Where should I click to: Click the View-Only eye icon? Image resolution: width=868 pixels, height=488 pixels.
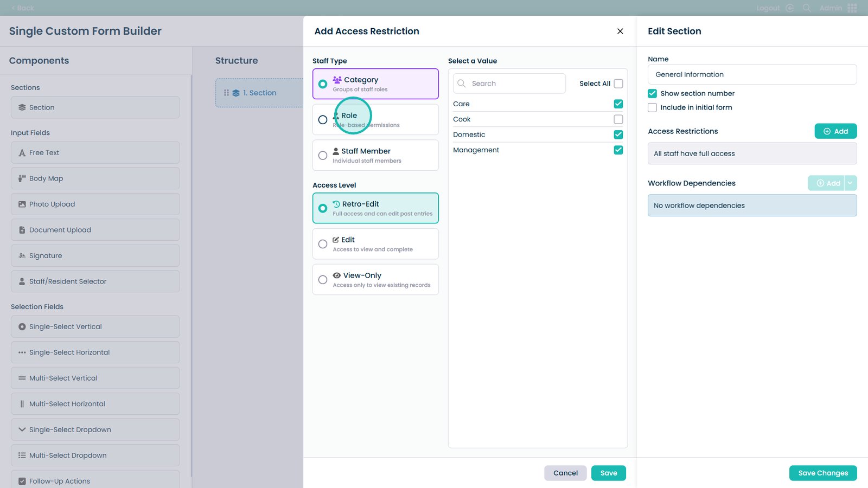[336, 275]
